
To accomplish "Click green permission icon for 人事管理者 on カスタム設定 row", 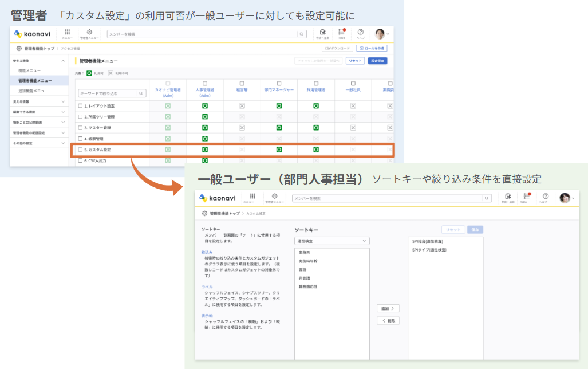I will tap(205, 150).
